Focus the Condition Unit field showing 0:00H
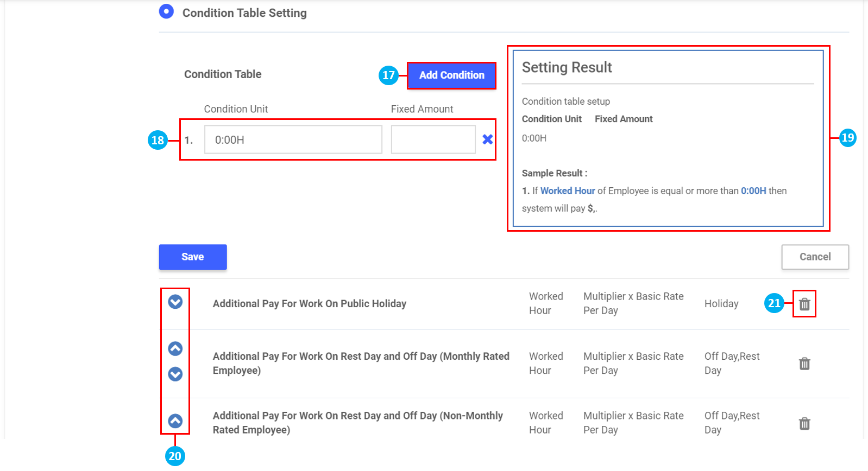This screenshot has width=868, height=471. pyautogui.click(x=293, y=140)
